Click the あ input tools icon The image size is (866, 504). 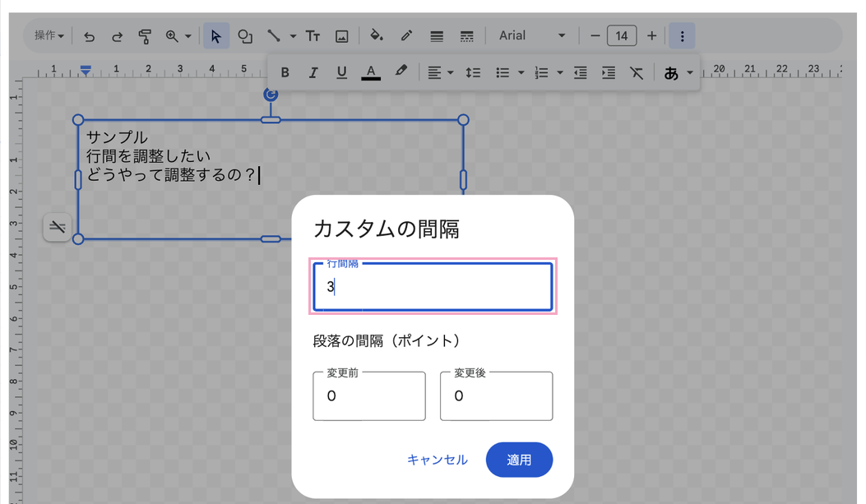click(671, 73)
